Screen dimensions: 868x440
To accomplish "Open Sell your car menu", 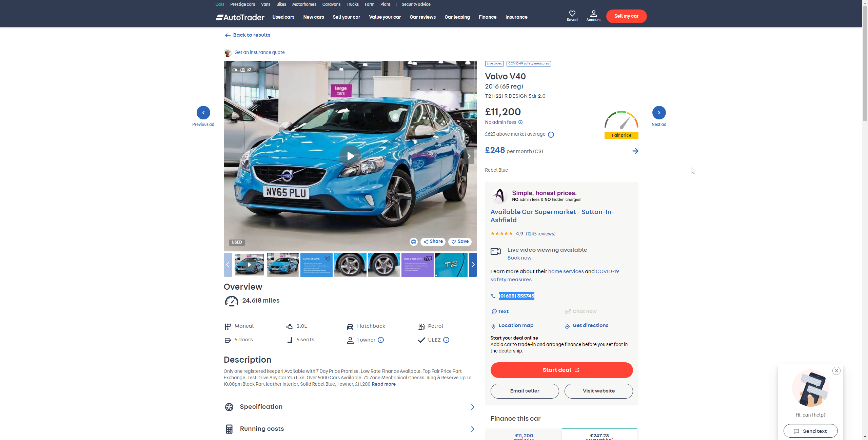I will tap(346, 17).
